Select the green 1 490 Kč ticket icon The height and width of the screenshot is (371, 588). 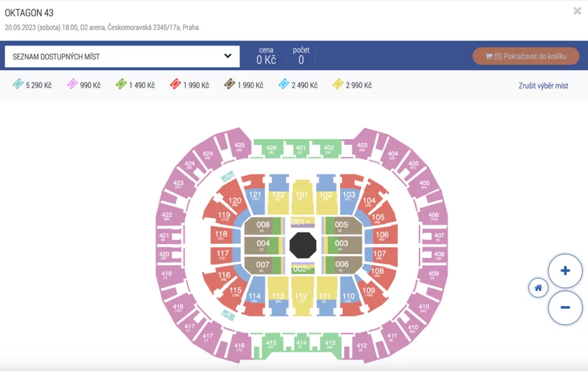pos(121,84)
